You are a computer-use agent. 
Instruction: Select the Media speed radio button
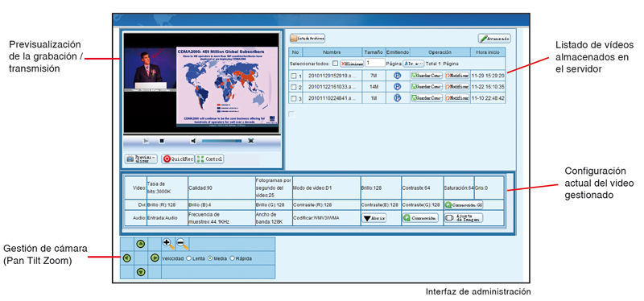210,258
